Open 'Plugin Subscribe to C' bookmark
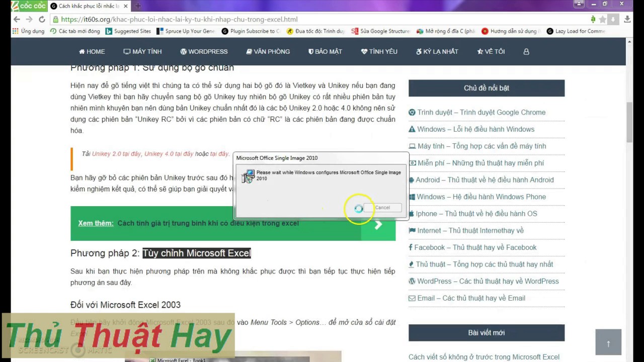644x362 pixels. click(x=251, y=31)
